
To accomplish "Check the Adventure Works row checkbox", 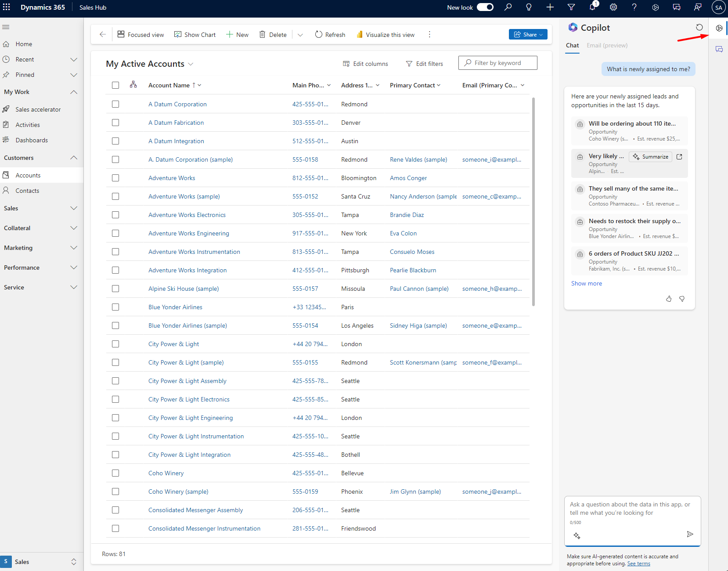I will (115, 178).
